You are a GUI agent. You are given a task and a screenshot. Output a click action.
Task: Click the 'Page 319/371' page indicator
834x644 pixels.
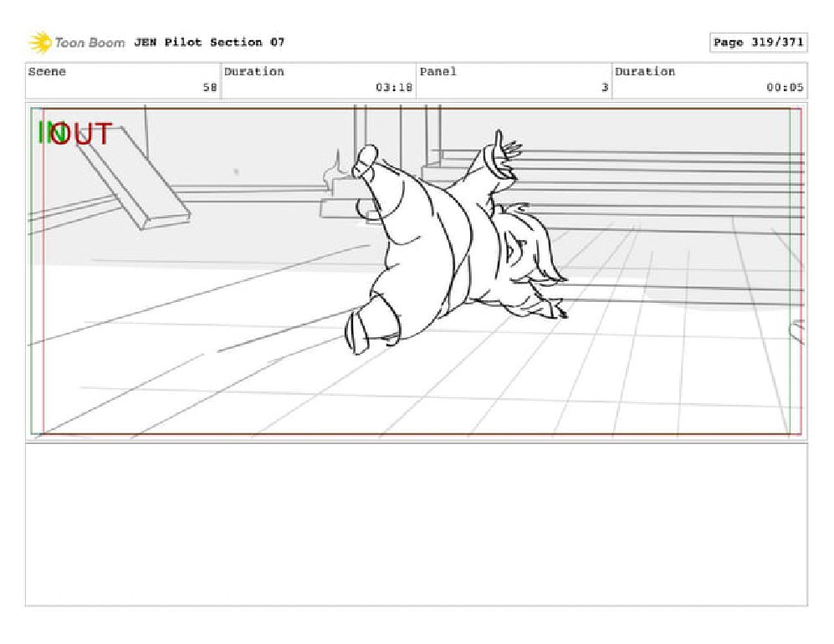758,43
